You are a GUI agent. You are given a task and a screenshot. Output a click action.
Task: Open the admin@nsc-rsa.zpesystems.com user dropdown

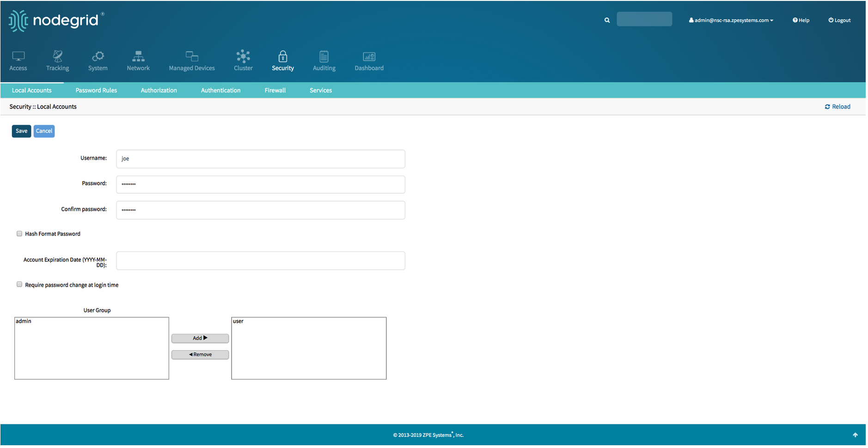click(x=731, y=20)
